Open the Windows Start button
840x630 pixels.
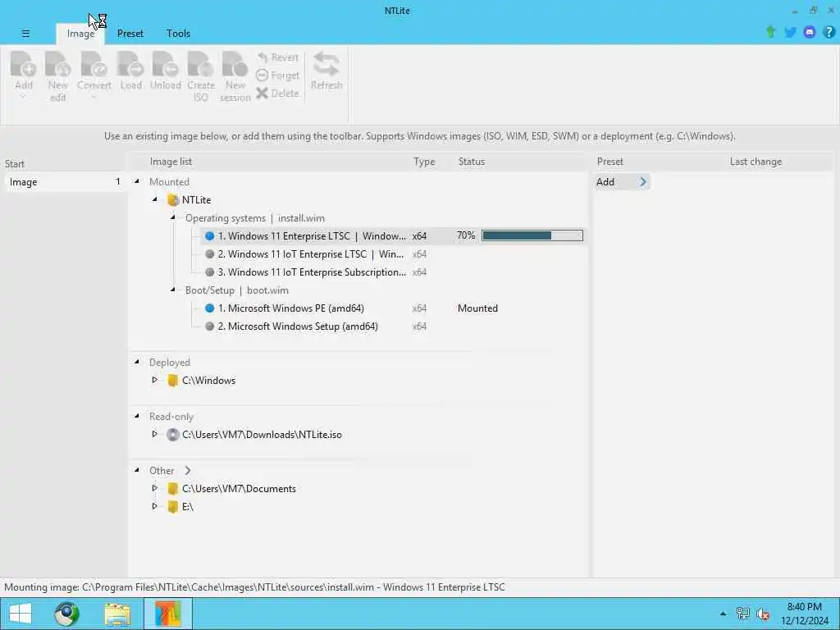(x=20, y=614)
